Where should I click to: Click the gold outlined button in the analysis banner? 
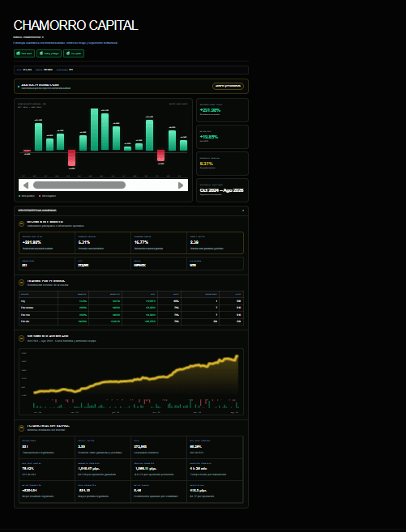(228, 86)
